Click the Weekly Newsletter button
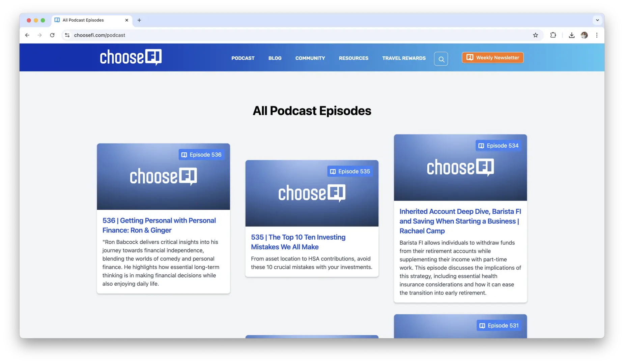Viewport: 624px width, 364px height. [x=492, y=57]
